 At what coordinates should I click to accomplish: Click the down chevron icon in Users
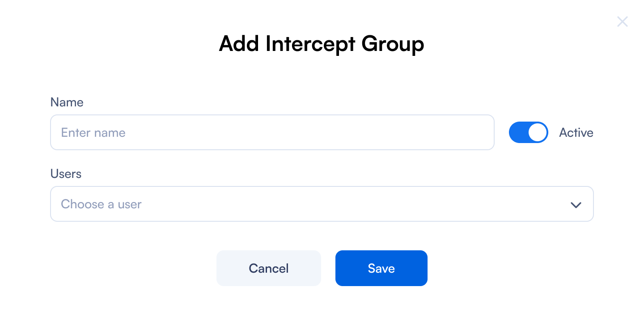click(576, 205)
